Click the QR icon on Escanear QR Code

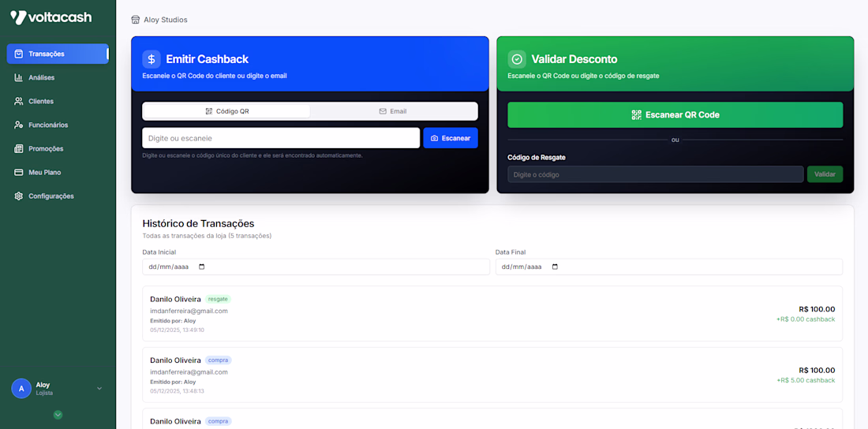pos(637,115)
